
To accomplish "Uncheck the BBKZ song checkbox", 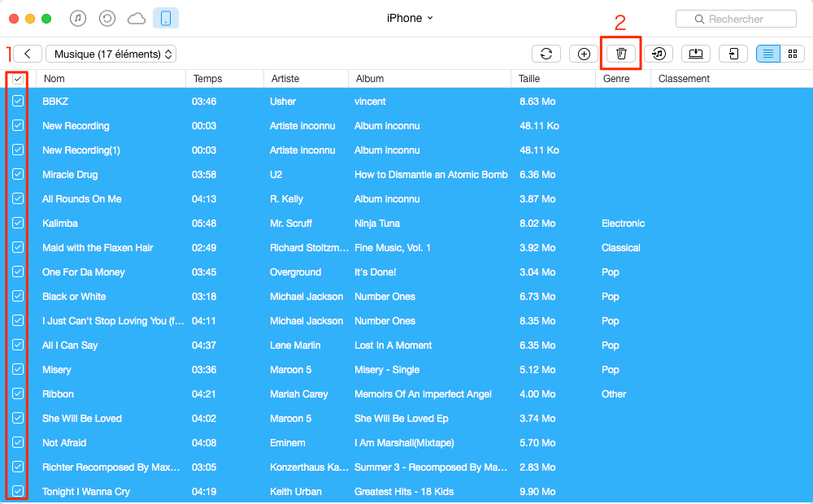I will [18, 101].
